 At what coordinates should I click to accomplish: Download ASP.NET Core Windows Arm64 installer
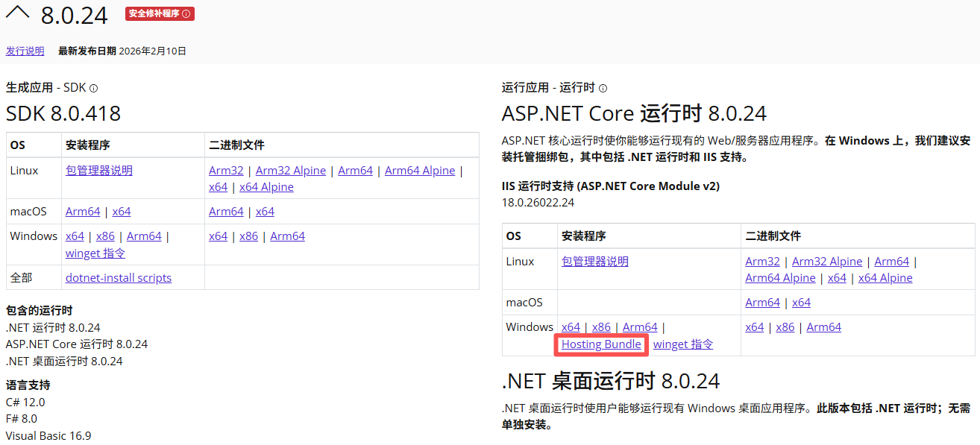pyautogui.click(x=640, y=326)
